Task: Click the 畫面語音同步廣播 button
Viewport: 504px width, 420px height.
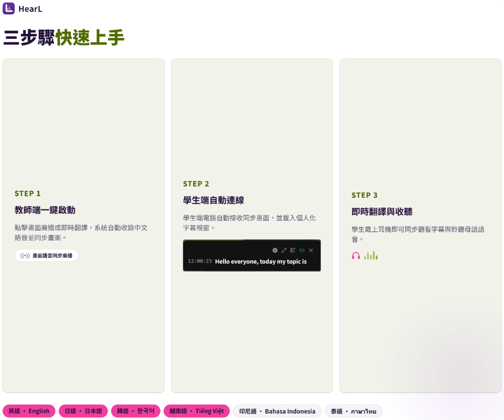Action: click(x=46, y=256)
